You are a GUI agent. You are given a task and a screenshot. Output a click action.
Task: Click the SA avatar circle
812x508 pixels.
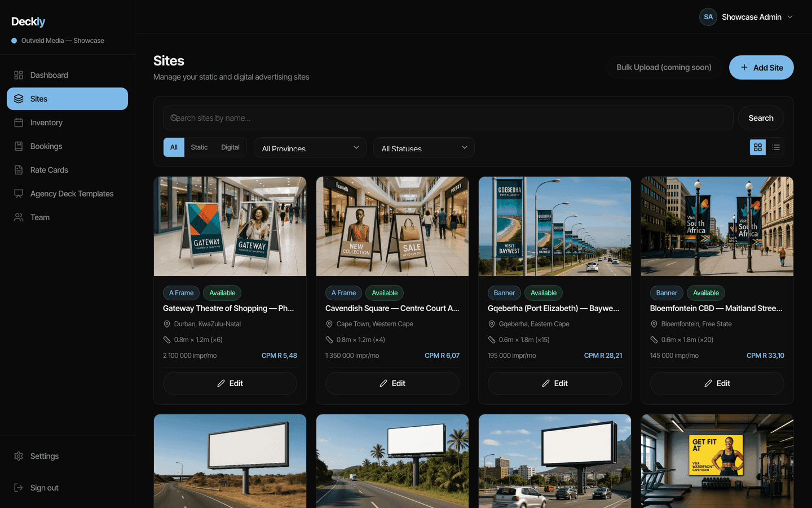tap(708, 17)
